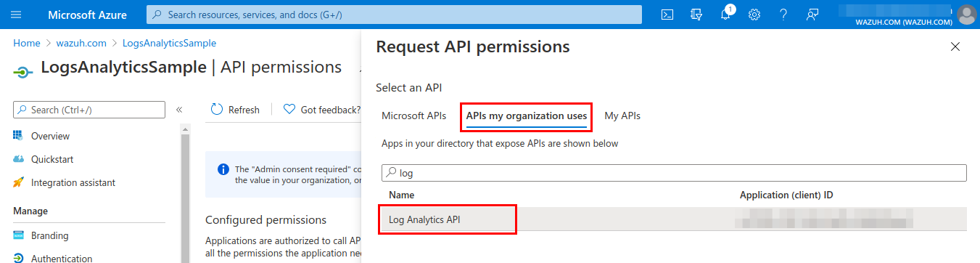
Task: Collapse the left navigation menu
Action: click(x=178, y=110)
